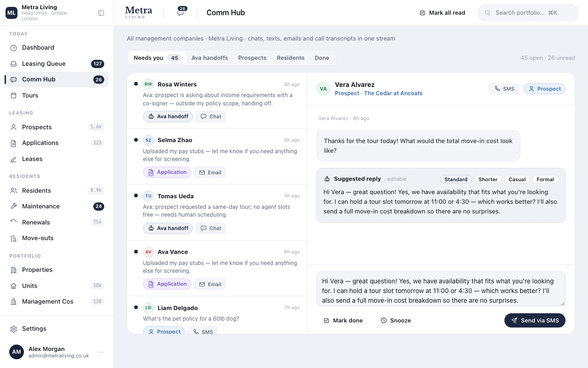This screenshot has height=368, width=588.
Task: Click Move-outs building icon in sidebar
Action: 14,238
